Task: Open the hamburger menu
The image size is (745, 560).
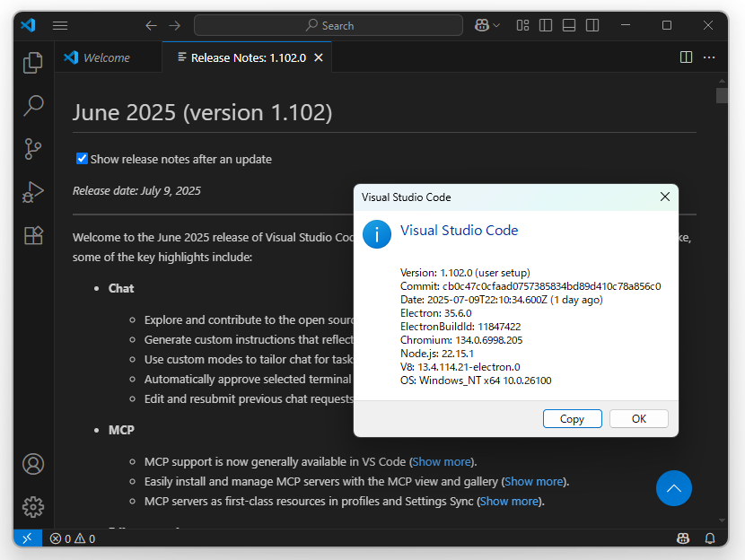Action: point(60,25)
